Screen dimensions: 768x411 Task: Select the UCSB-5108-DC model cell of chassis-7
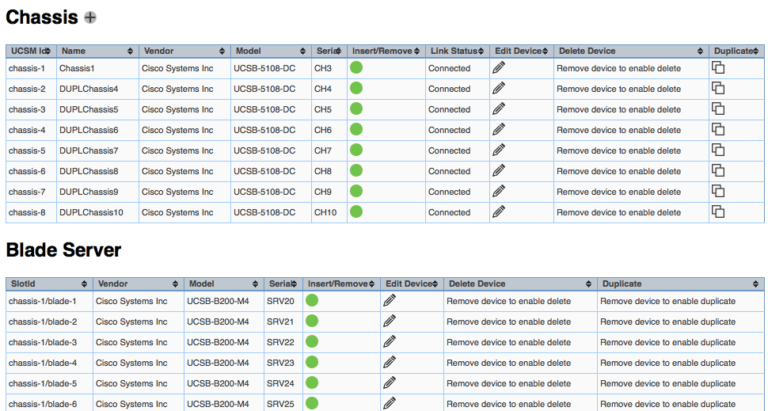click(264, 191)
